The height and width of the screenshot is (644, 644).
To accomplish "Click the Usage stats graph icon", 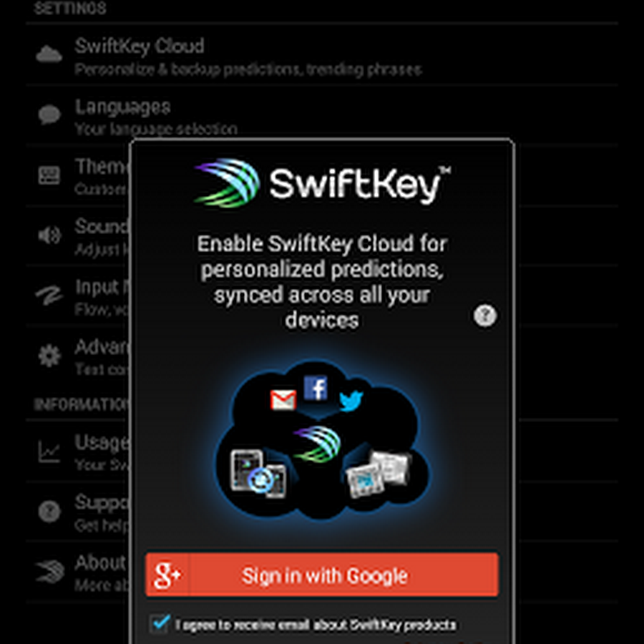I will 49,451.
